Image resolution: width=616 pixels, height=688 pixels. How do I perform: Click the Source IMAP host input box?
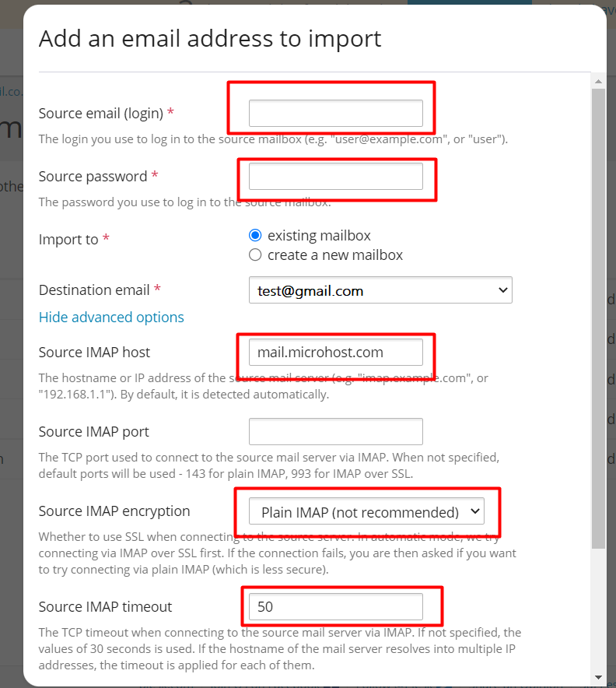click(336, 352)
